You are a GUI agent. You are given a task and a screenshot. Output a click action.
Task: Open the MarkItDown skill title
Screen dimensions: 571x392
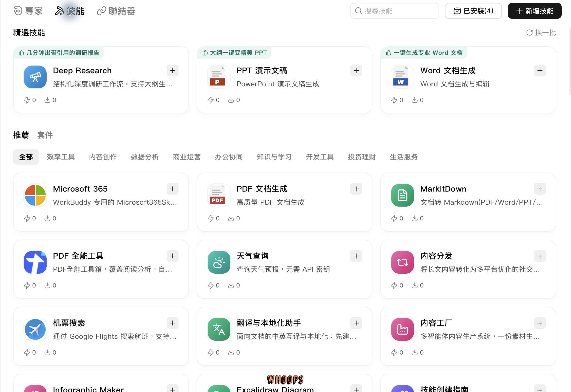(443, 189)
